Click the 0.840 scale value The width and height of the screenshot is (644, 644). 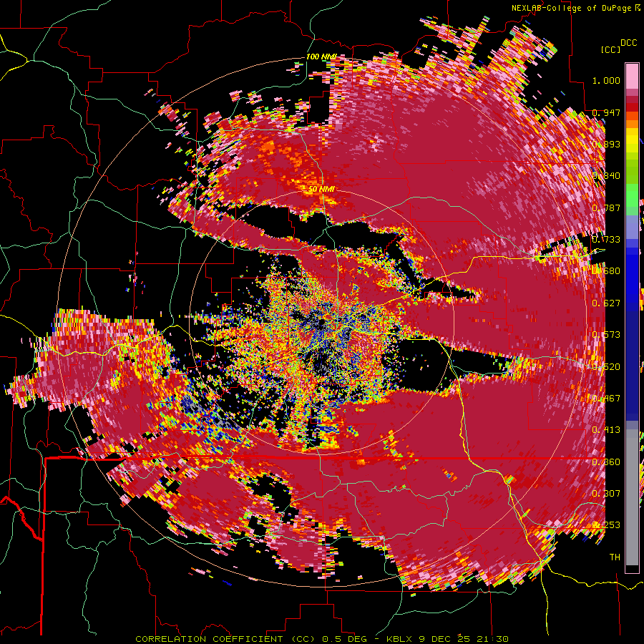[x=606, y=176]
